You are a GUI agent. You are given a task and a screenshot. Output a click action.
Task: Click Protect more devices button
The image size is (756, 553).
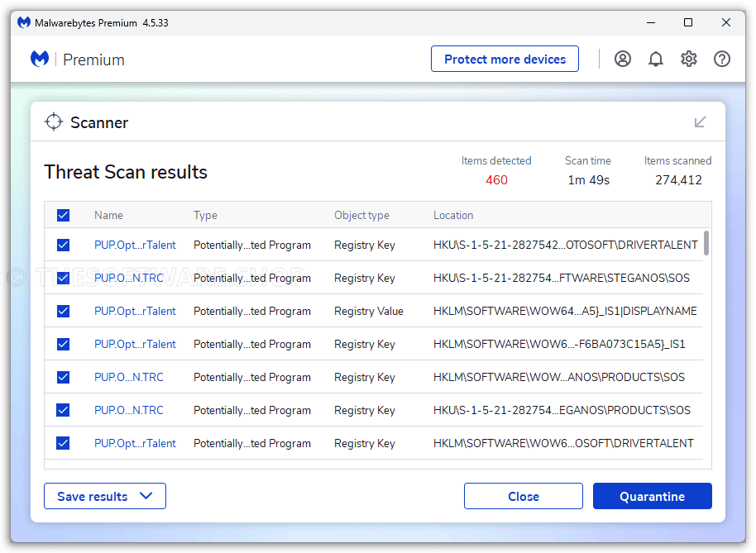click(x=505, y=60)
